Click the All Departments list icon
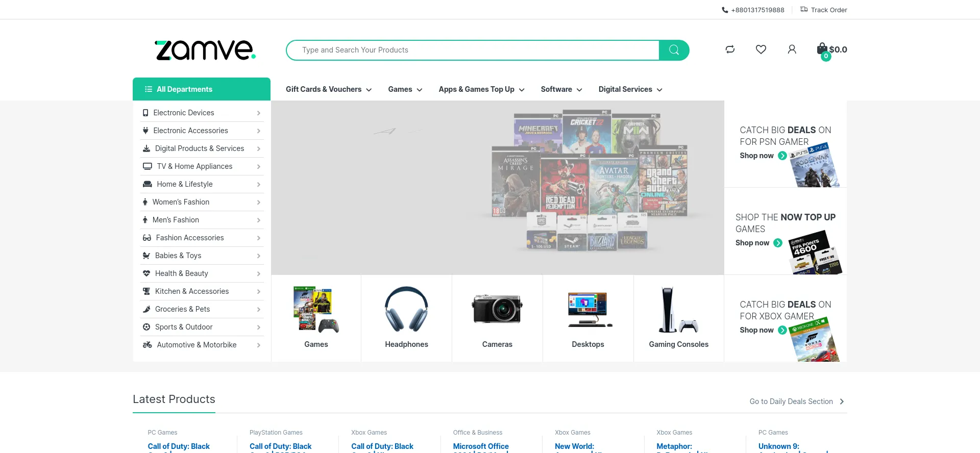980x453 pixels. point(149,89)
